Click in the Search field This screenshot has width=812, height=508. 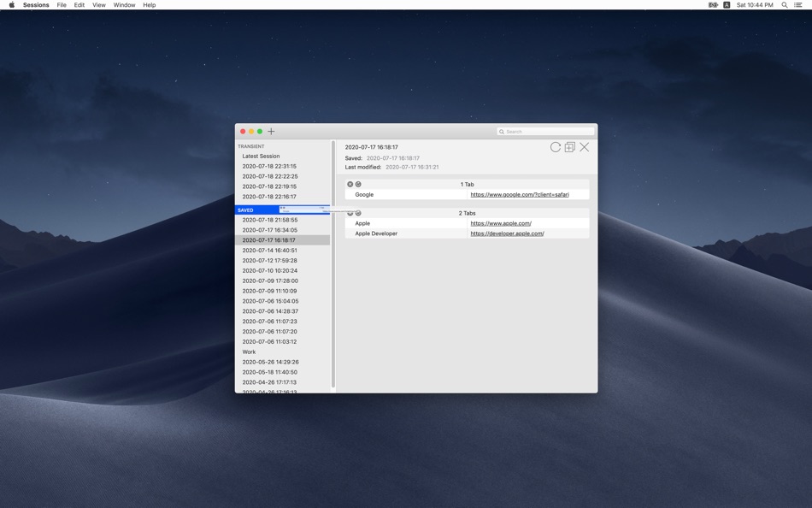(545, 132)
